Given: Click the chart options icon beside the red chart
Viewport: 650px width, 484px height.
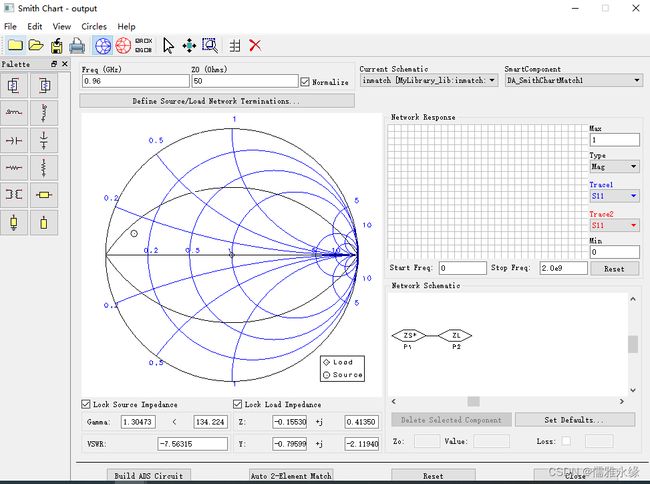Looking at the screenshot, I should (143, 46).
